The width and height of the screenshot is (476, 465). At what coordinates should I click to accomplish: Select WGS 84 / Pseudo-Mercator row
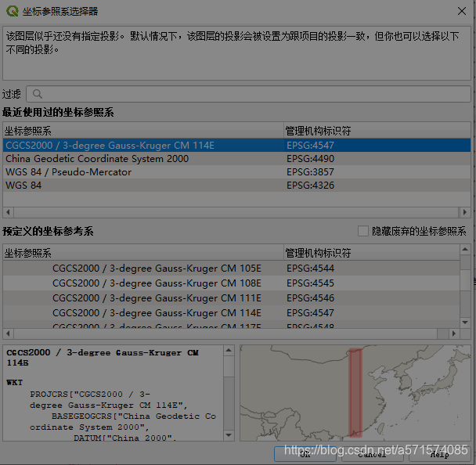236,172
